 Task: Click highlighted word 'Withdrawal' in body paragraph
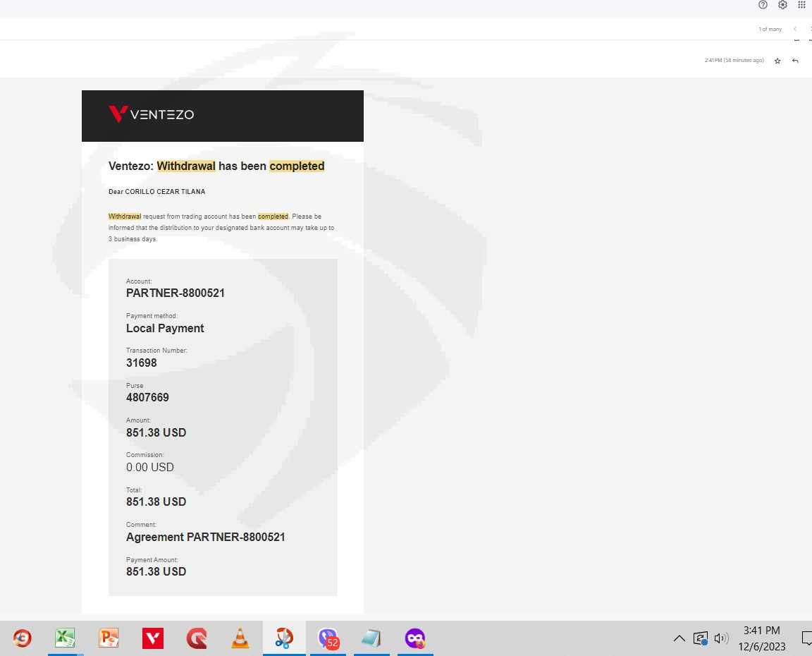[124, 216]
